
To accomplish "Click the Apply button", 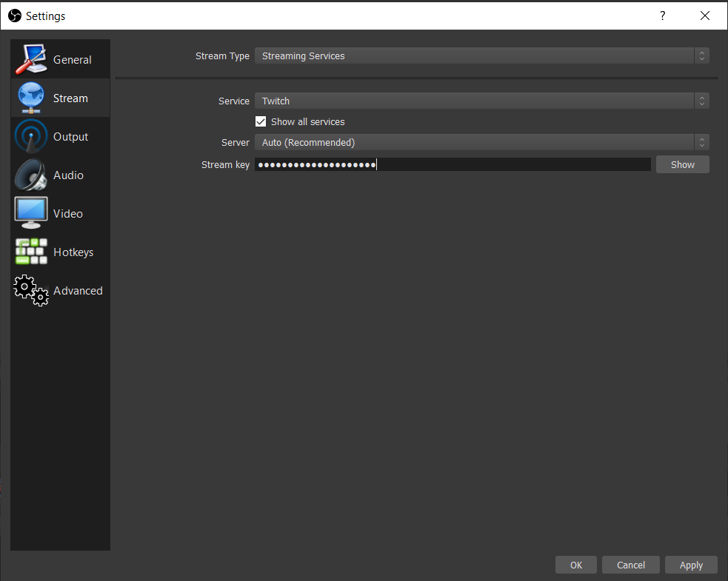I will point(691,565).
